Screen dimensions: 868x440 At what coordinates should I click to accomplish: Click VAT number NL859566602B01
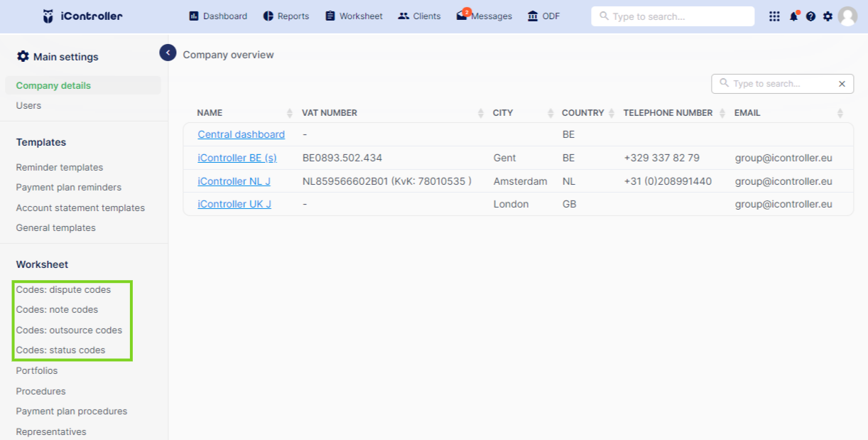(x=387, y=181)
